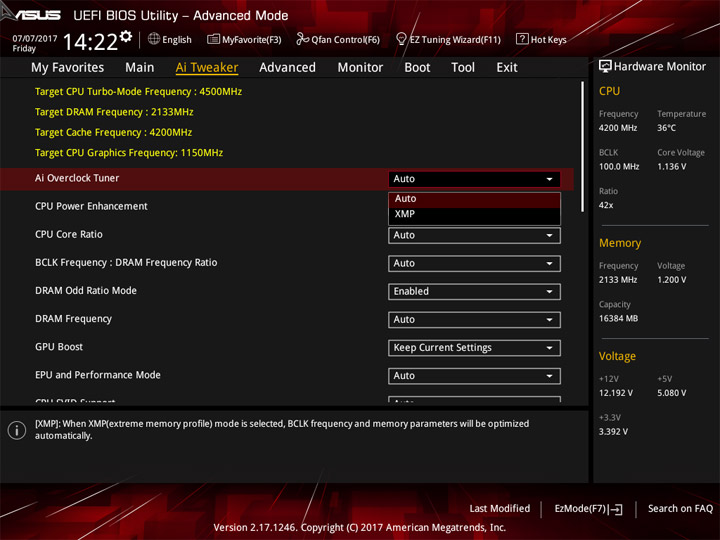
Task: Go to the Exit tab
Action: (507, 68)
